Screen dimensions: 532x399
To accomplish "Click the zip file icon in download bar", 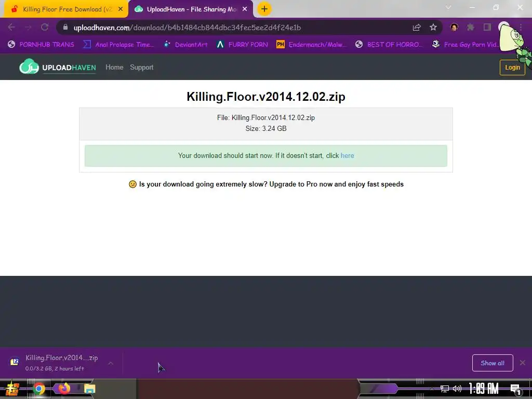I will (x=14, y=362).
